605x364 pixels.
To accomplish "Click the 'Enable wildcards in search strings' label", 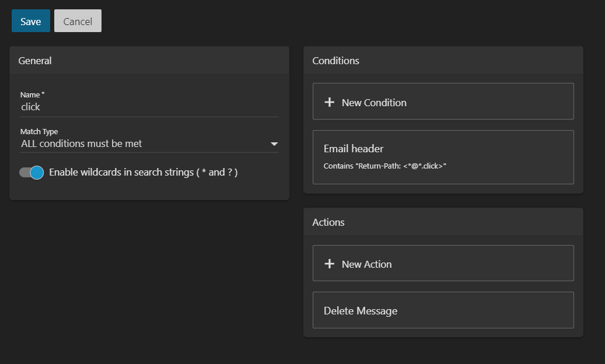I will (x=143, y=172).
